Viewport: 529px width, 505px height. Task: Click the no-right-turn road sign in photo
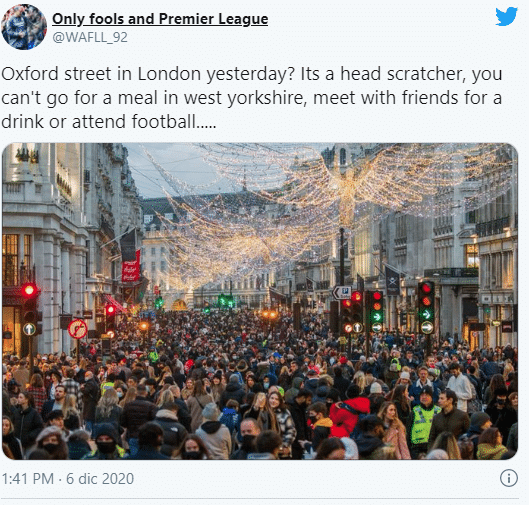coord(78,329)
